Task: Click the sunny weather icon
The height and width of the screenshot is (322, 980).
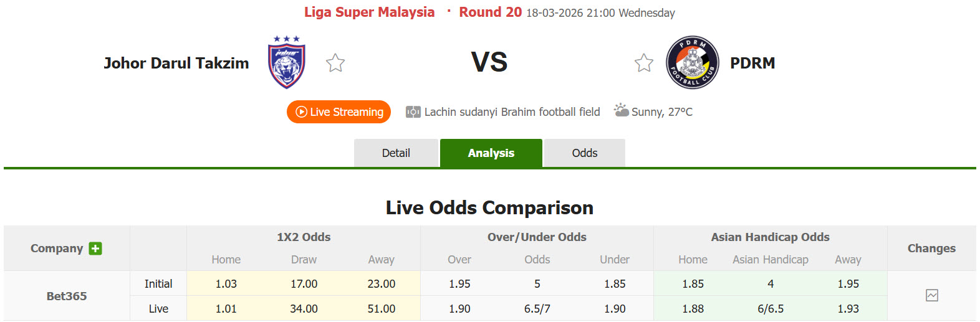Action: (x=621, y=111)
